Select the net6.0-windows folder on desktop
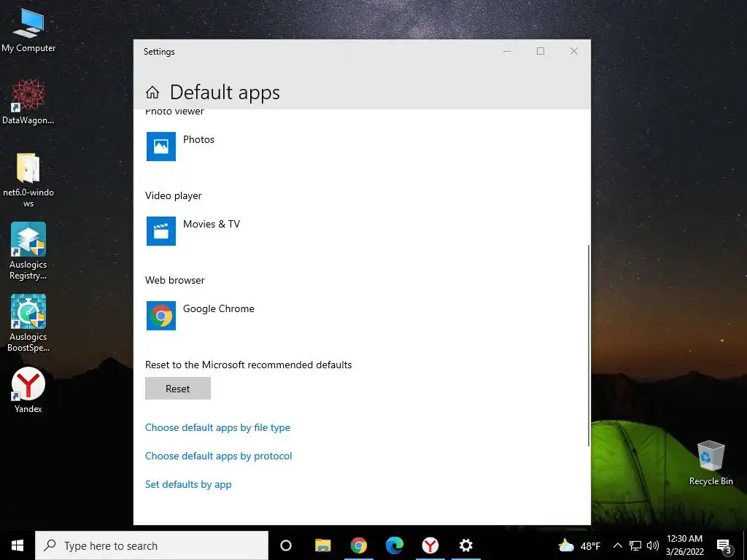 [x=28, y=180]
